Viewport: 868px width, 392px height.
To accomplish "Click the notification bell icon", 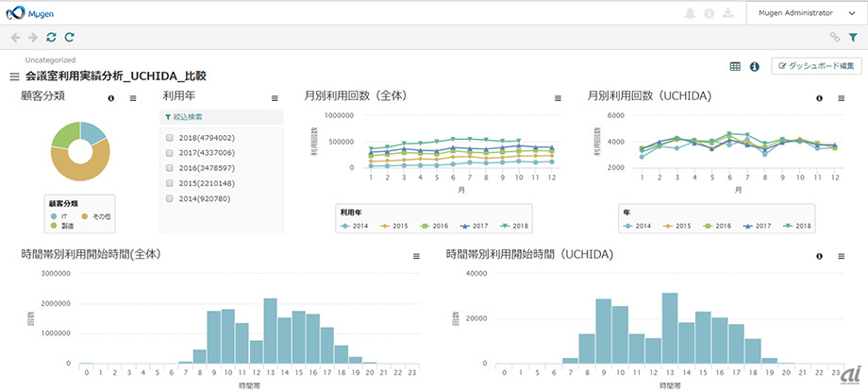I will [690, 13].
